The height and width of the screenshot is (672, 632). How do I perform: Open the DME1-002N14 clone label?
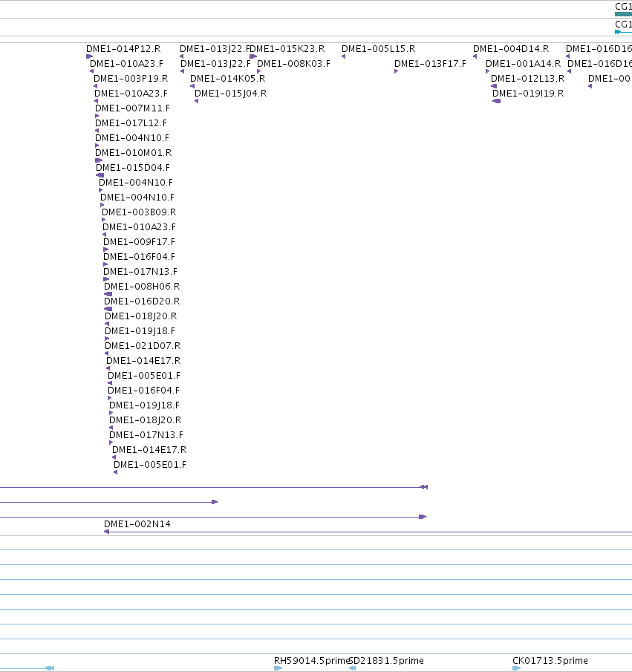tap(137, 524)
